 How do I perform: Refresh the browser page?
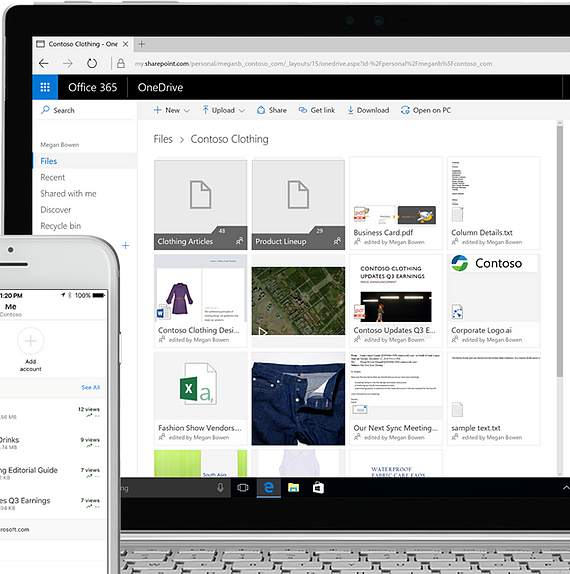coord(92,63)
